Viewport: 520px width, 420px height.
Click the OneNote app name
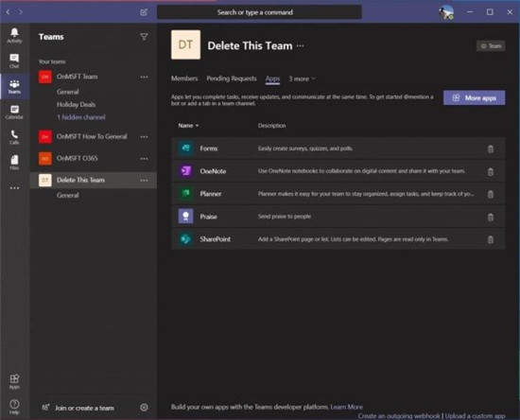(x=213, y=171)
